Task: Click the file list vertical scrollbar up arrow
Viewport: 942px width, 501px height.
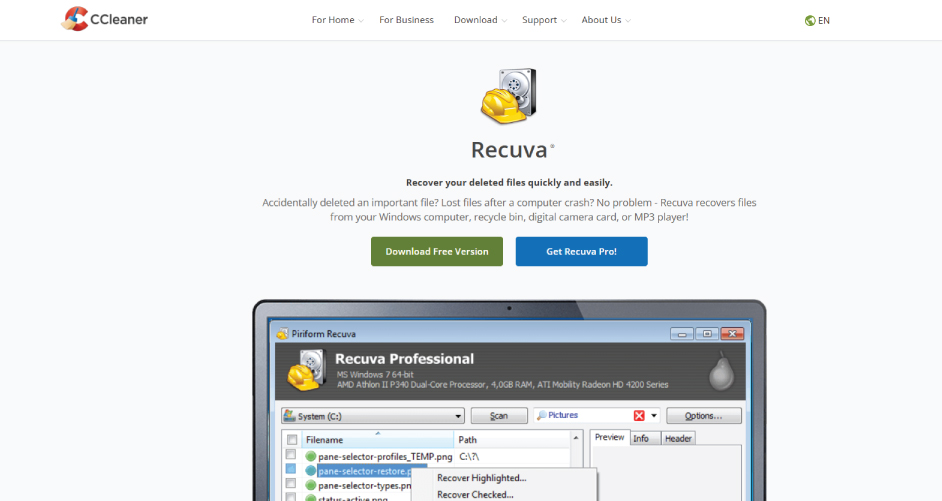Action: point(577,438)
